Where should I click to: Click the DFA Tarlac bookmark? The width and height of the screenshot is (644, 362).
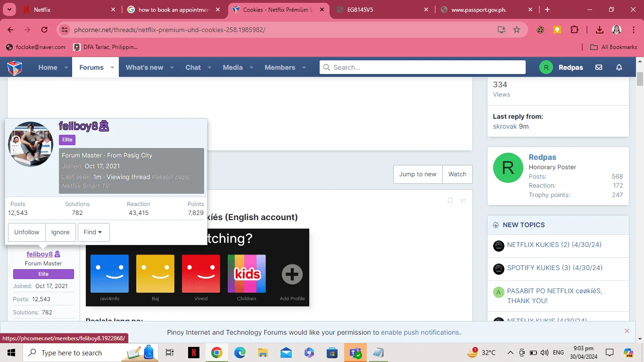[106, 47]
